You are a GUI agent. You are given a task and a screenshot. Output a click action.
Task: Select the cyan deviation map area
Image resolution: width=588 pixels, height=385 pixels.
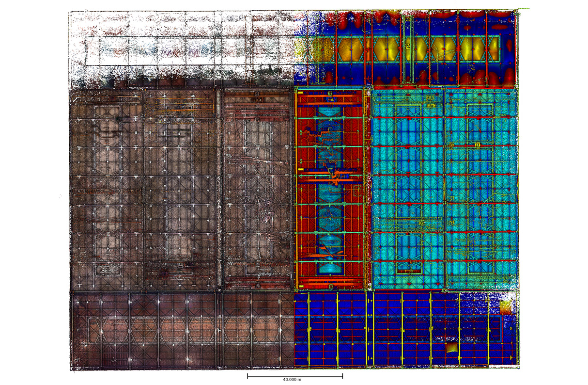(x=444, y=189)
